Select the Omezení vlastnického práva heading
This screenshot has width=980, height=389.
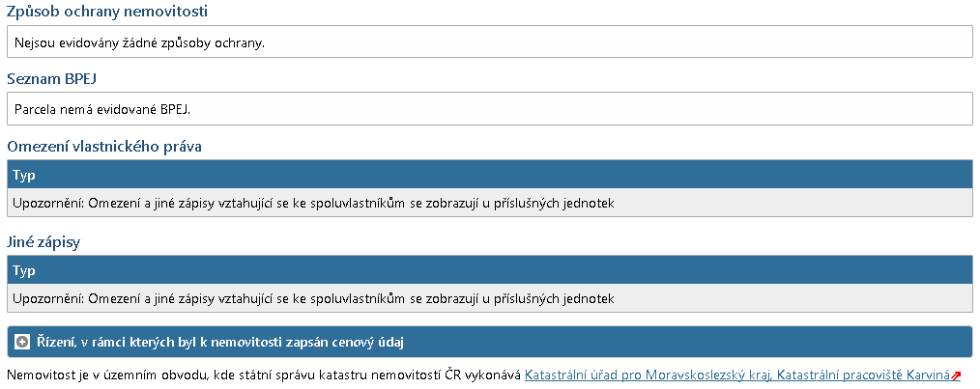click(x=103, y=146)
